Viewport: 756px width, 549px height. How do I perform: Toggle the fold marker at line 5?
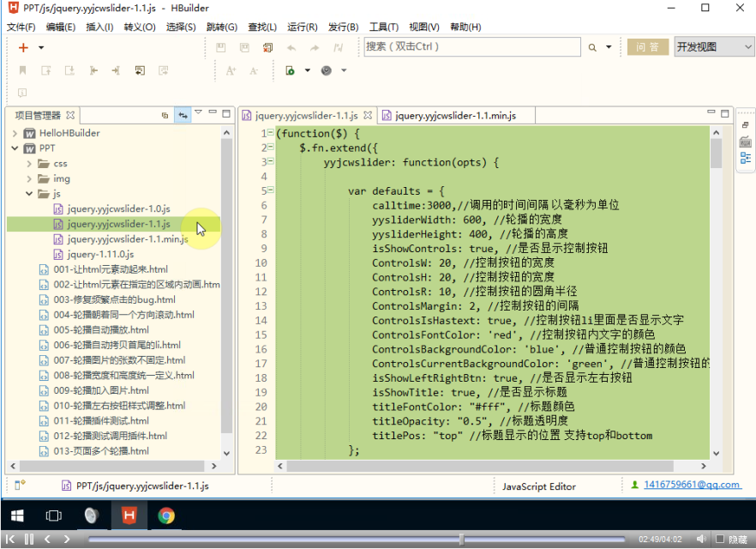click(x=271, y=191)
